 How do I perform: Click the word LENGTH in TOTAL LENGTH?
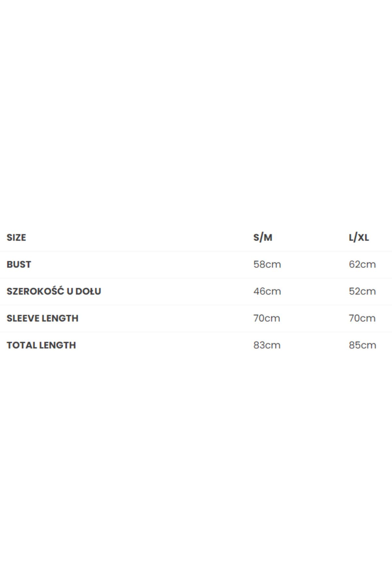click(57, 345)
